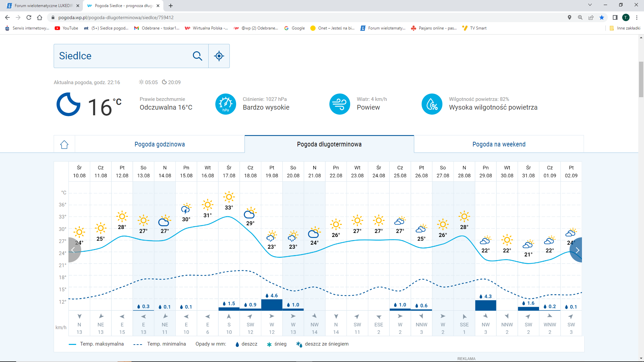This screenshot has height=362, width=644.
Task: Open Pogoda na weekend tab
Action: [x=499, y=144]
